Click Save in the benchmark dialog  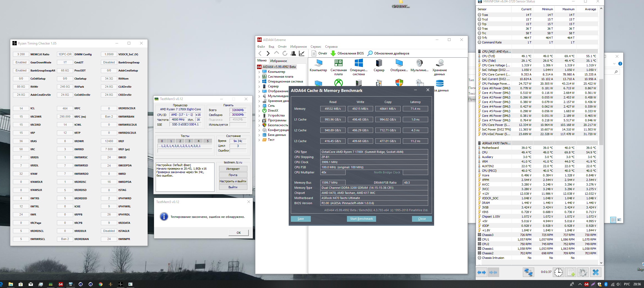coord(301,219)
